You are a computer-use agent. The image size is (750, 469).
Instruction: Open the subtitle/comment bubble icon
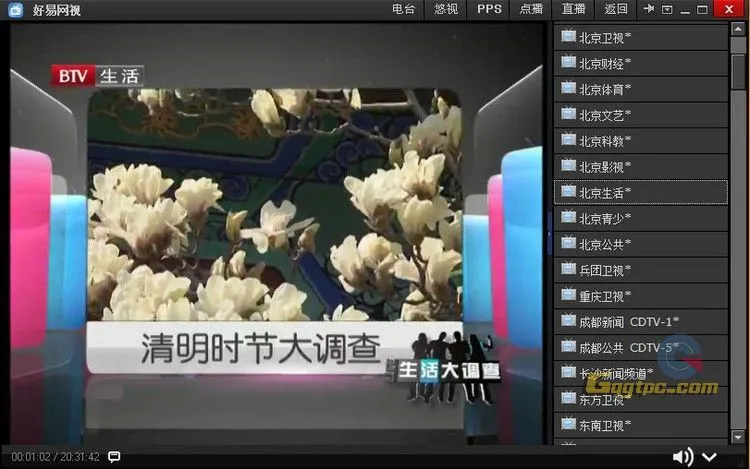[114, 457]
